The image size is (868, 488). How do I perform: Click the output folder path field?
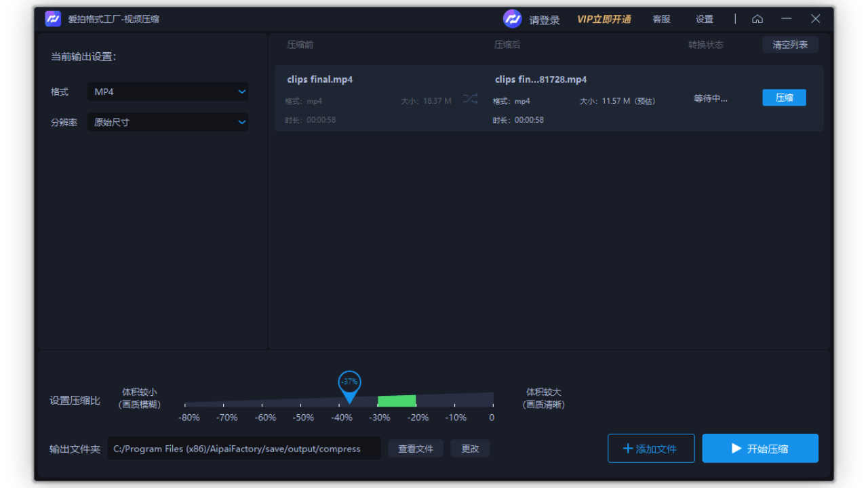[x=244, y=448]
